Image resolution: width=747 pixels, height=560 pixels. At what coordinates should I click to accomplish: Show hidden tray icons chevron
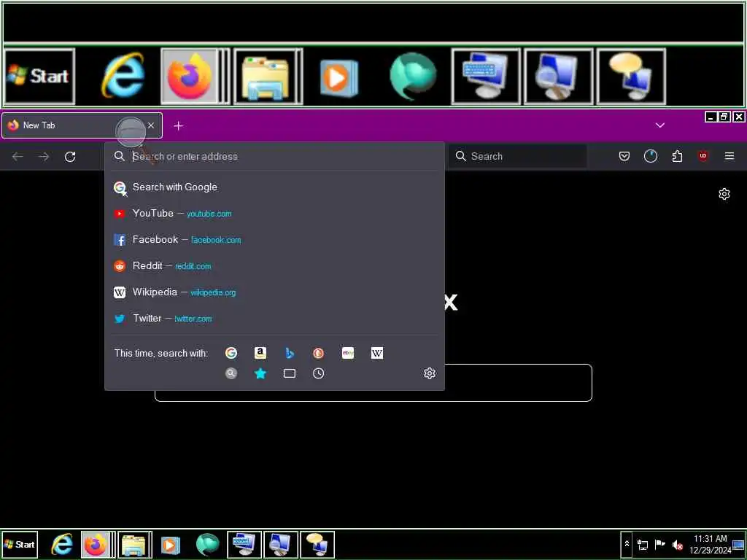click(x=627, y=544)
